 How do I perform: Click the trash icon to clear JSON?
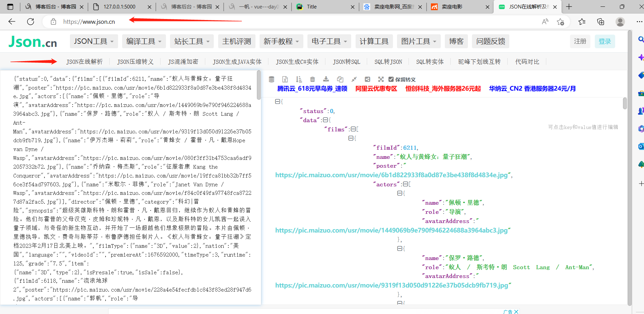tap(312, 79)
